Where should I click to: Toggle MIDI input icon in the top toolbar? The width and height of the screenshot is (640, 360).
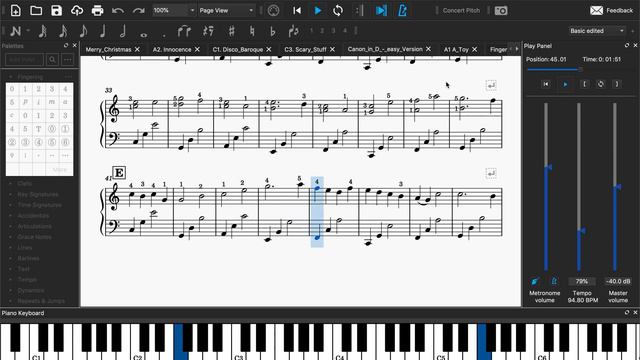pos(273,10)
